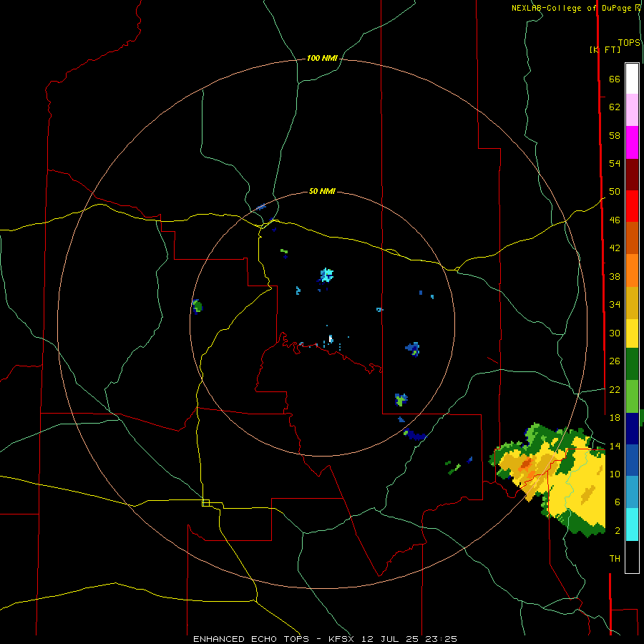Click the orange core of the large storm echo
The height and width of the screenshot is (644, 644).
(x=525, y=464)
